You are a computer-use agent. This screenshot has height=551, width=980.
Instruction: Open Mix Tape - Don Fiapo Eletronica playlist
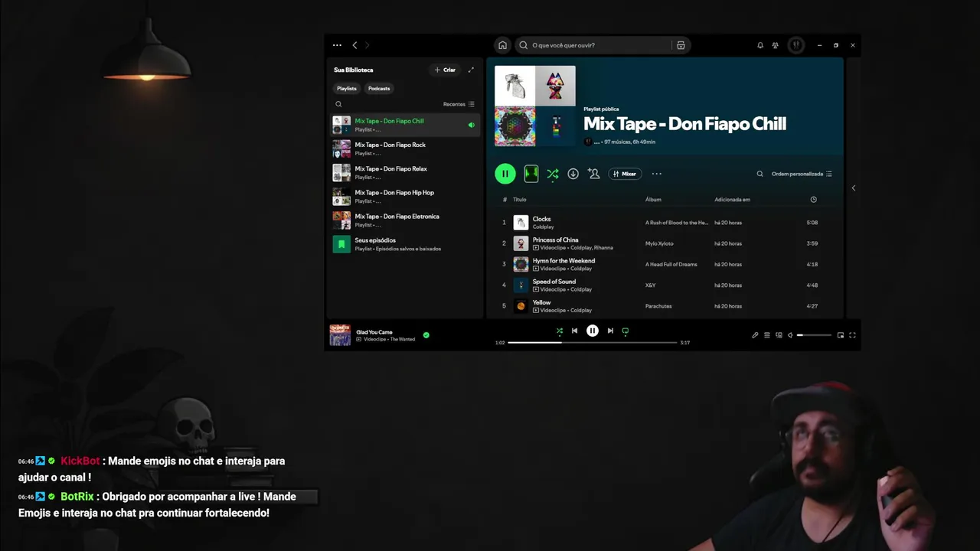coord(405,220)
